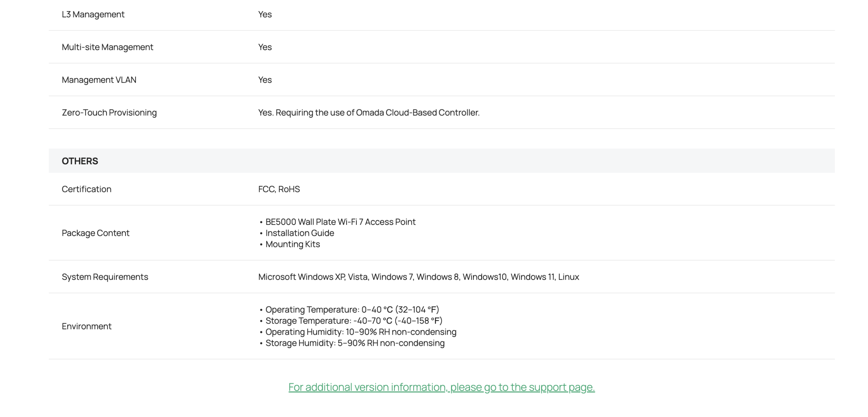
Task: Click the Management VLAN label
Action: tap(99, 80)
